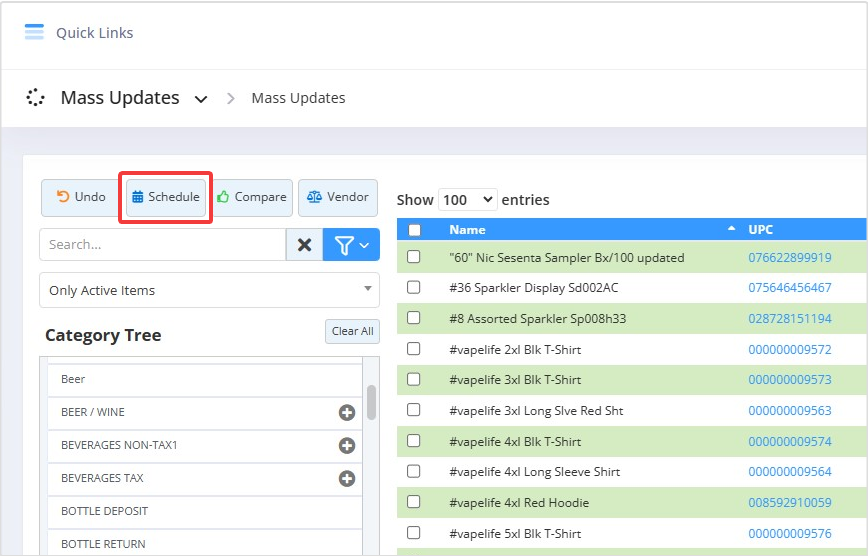Expand BEER / WINE with its plus icon
The width and height of the screenshot is (868, 556).
coord(347,413)
